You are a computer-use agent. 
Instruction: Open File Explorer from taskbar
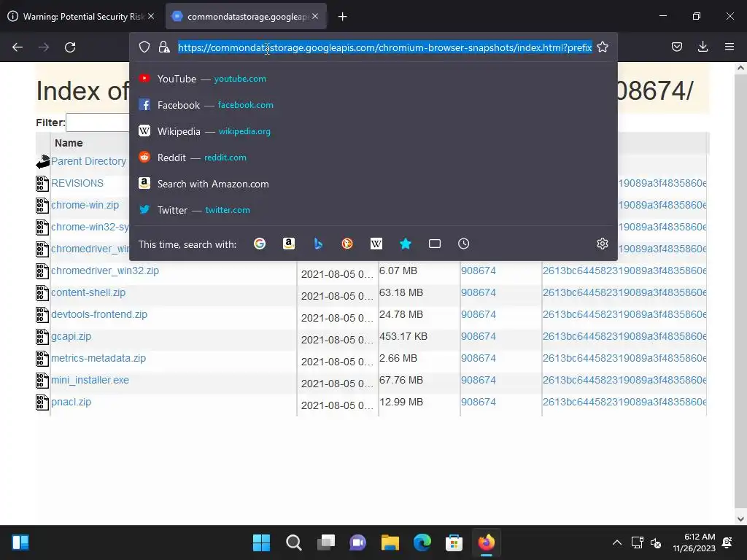(390, 542)
